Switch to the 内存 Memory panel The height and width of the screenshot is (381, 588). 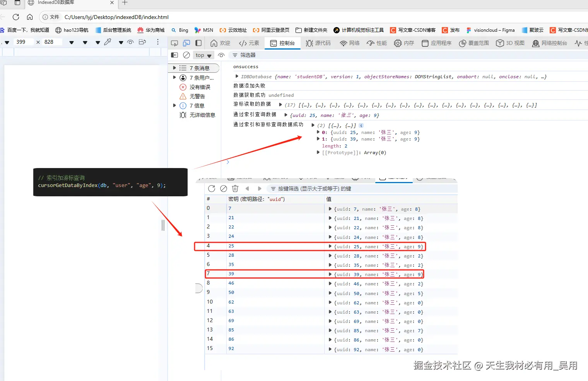(x=404, y=43)
